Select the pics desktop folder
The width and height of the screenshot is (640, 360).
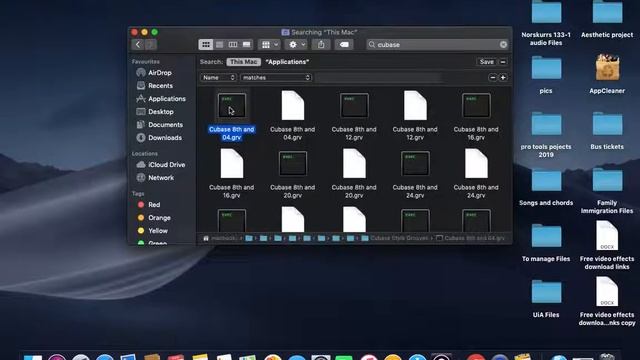pos(546,68)
